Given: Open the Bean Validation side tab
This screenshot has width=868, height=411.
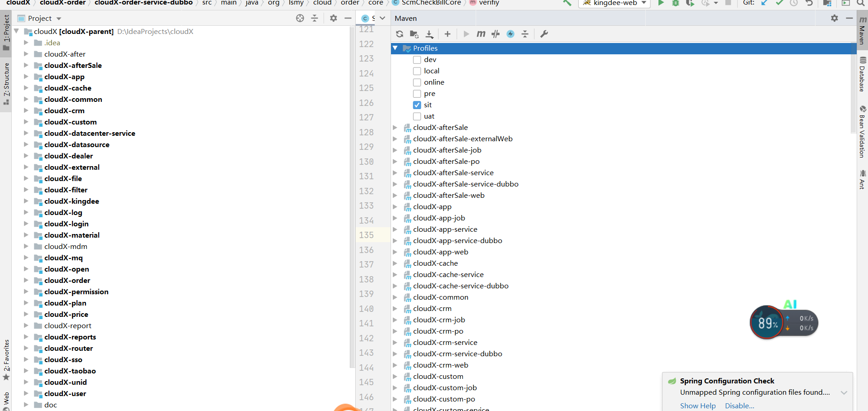Looking at the screenshot, I should (x=863, y=132).
